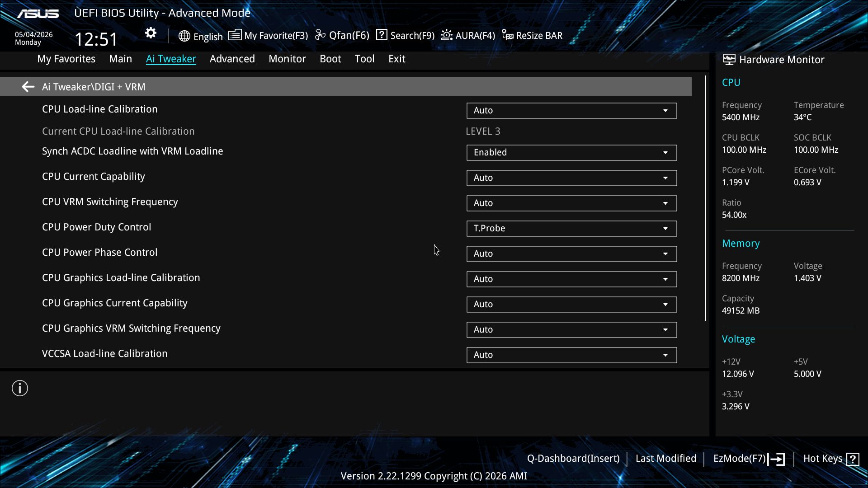Click the AURA light icon

(x=447, y=35)
